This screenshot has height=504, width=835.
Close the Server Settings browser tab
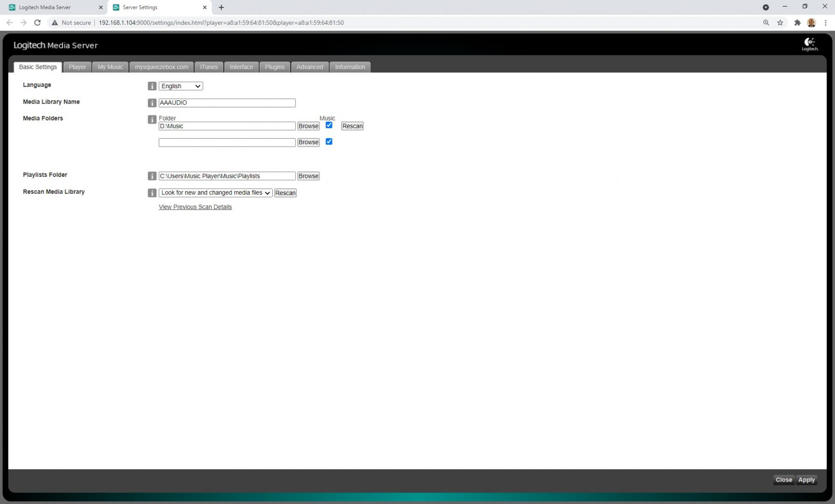(205, 7)
